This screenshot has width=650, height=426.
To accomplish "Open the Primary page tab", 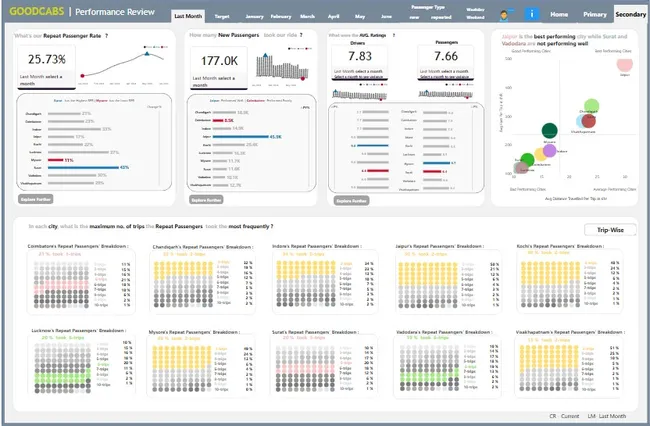I will pyautogui.click(x=595, y=15).
